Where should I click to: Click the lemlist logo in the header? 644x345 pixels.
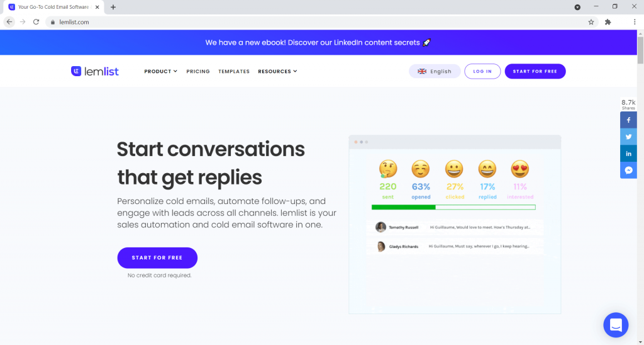(x=96, y=71)
